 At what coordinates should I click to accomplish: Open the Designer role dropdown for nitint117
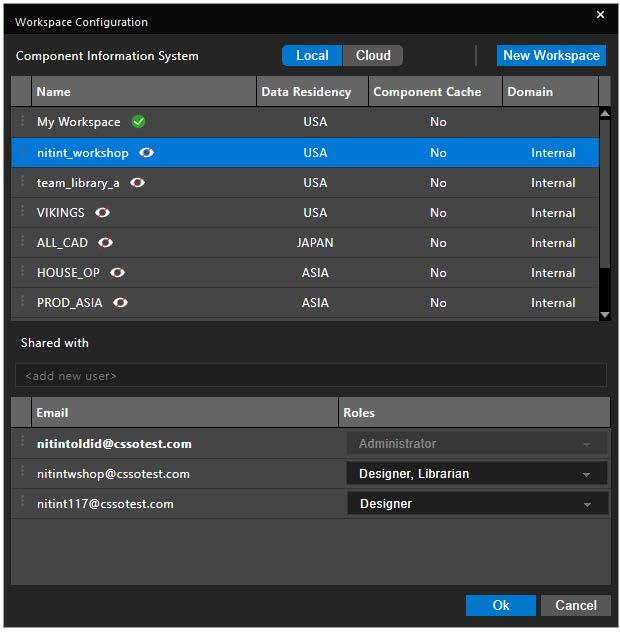pyautogui.click(x=478, y=504)
